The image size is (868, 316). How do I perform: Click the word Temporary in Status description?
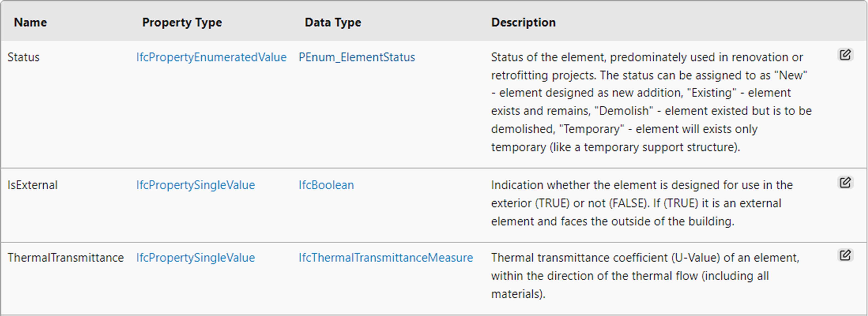[x=591, y=129]
